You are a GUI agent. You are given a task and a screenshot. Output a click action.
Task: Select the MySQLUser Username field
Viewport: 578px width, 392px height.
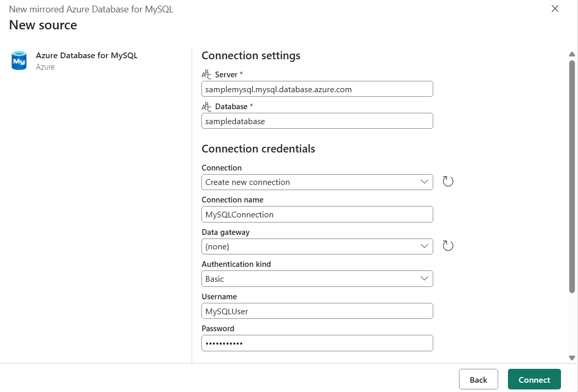pos(317,311)
